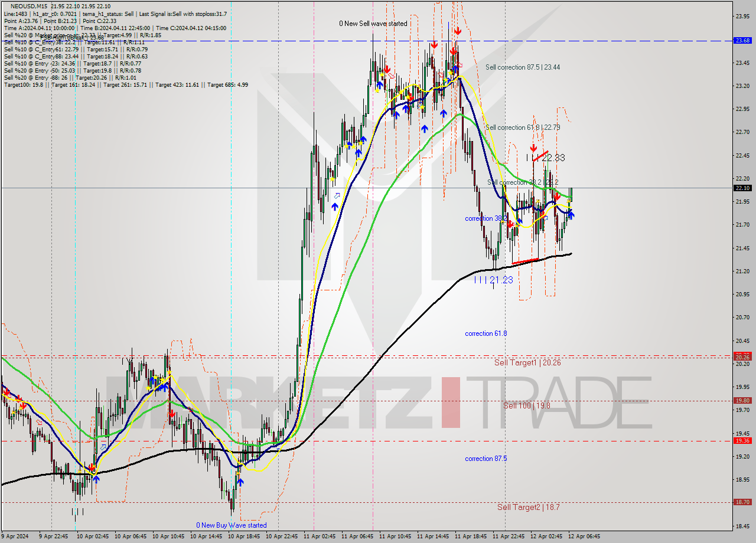Click the 23.45 price axis value
The width and height of the screenshot is (756, 543).
(x=742, y=63)
